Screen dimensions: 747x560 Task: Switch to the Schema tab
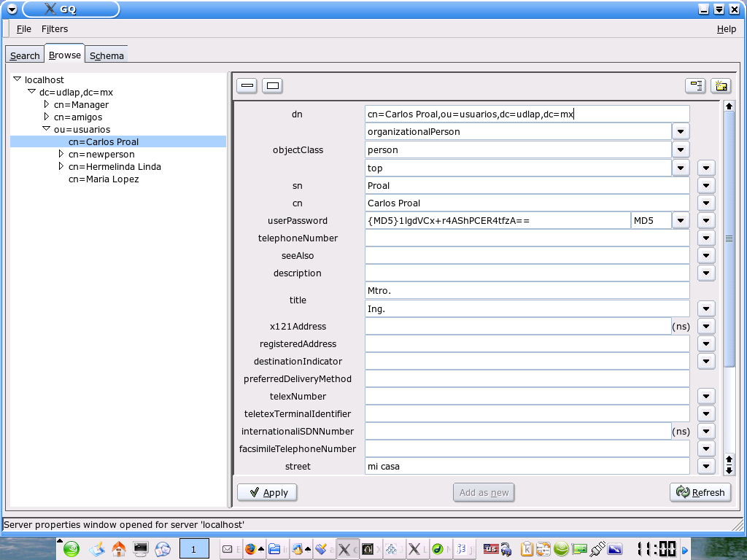tap(107, 55)
